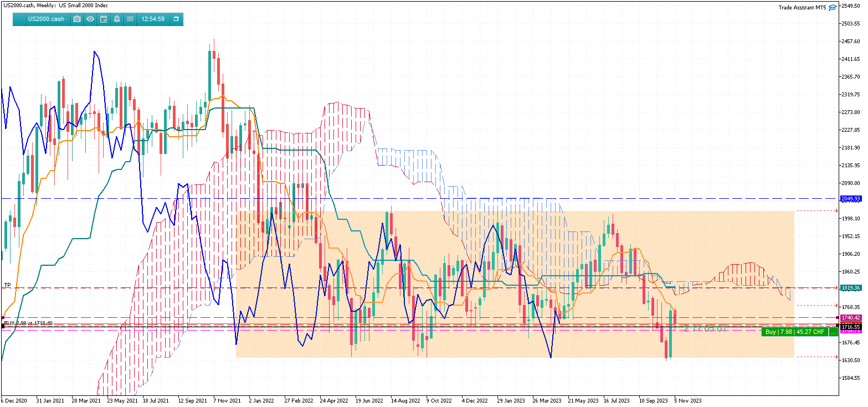
Task: Click the BUY 7.98 at 1718.40 order label
Action: 28,323
